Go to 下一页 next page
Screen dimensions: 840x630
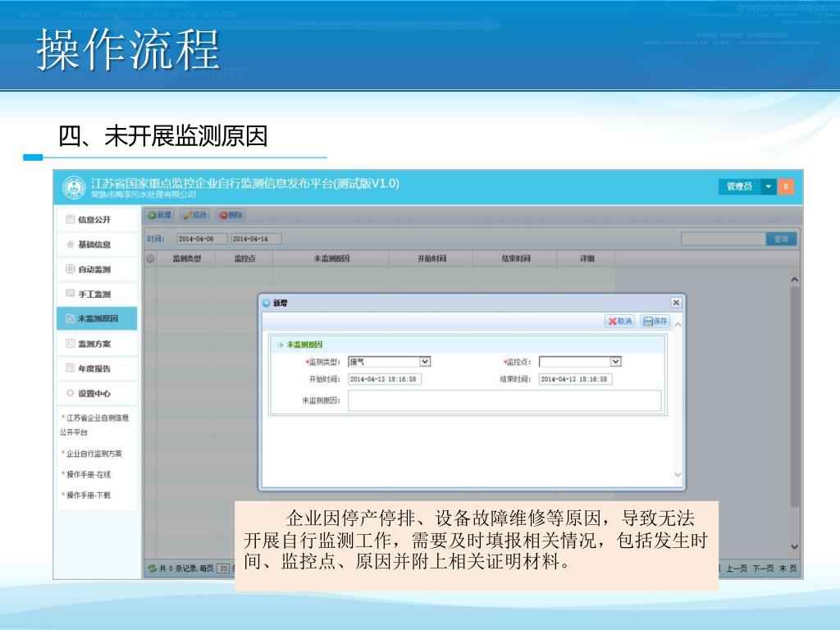[763, 568]
